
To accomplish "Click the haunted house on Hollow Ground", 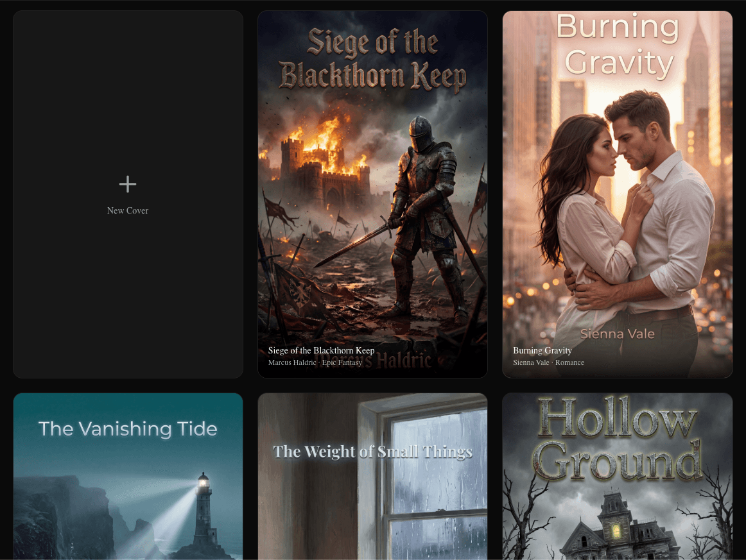I will click(616, 526).
